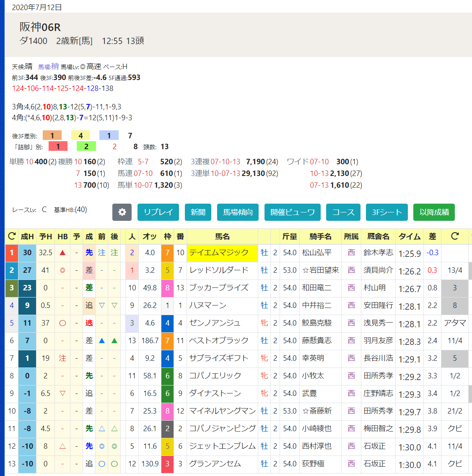This screenshot has height=476, width=472.
Task: Open the 以降成績 later results button
Action: point(434,212)
